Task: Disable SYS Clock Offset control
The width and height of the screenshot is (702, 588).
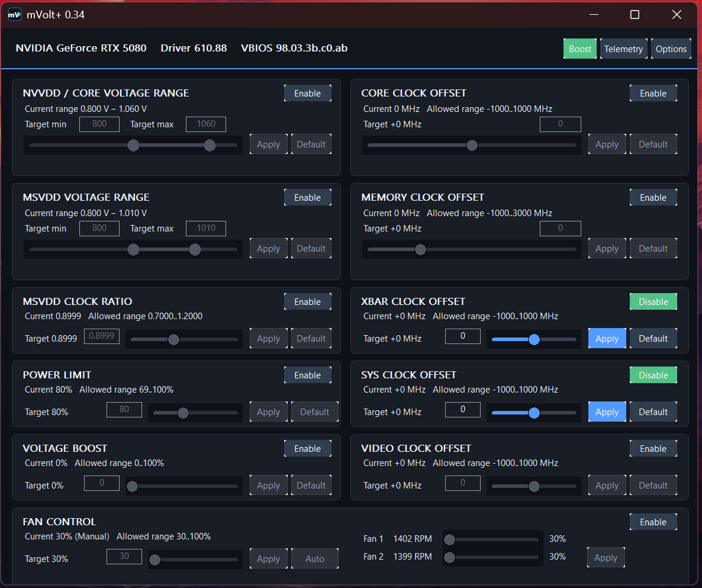Action: (653, 375)
